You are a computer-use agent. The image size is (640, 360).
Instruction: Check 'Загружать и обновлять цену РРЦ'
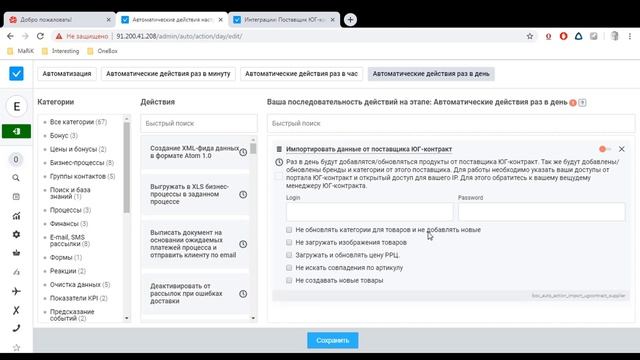(289, 255)
